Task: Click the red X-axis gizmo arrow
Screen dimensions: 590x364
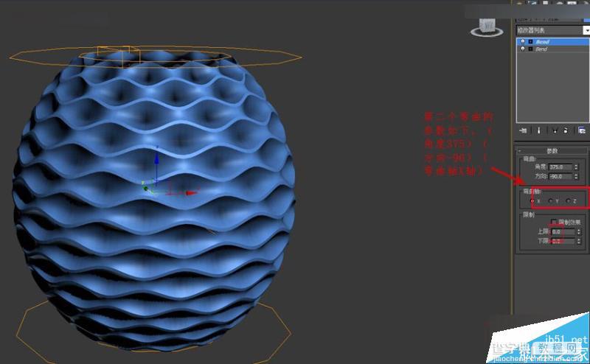Action: (x=191, y=193)
